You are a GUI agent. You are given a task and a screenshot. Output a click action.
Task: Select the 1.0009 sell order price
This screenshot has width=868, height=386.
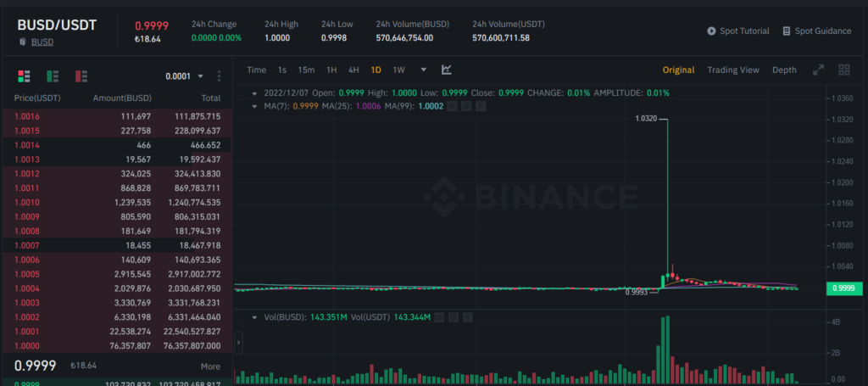[x=28, y=216]
